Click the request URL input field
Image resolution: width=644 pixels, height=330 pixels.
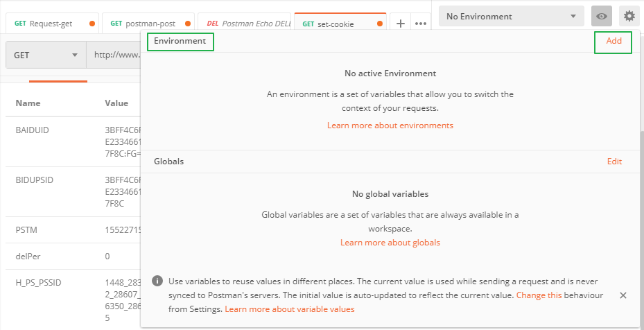click(x=114, y=55)
